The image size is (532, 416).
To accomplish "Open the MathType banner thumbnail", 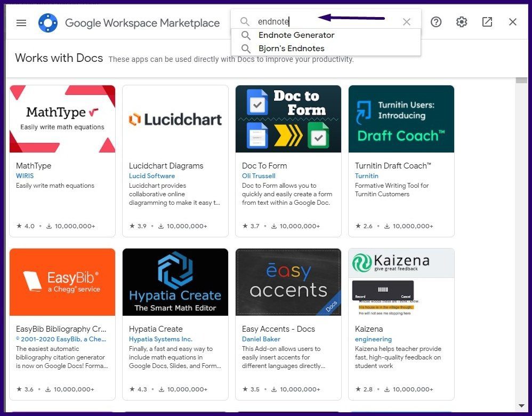I will tap(62, 119).
